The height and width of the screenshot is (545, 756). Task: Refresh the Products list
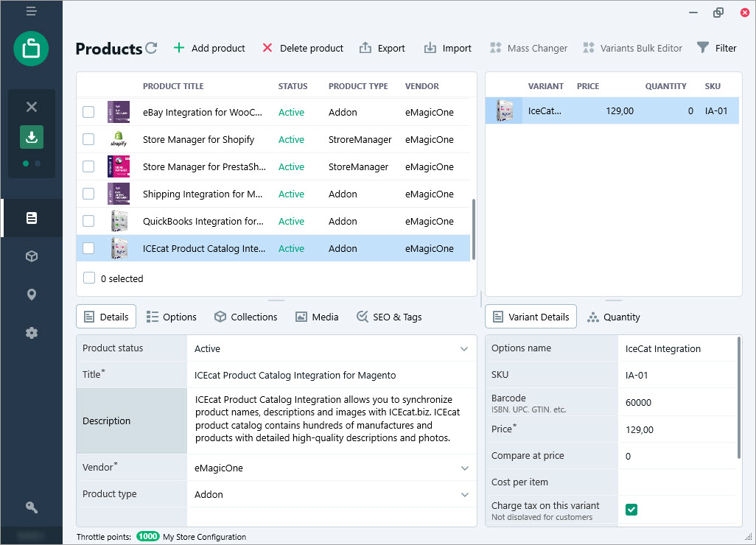[x=151, y=48]
